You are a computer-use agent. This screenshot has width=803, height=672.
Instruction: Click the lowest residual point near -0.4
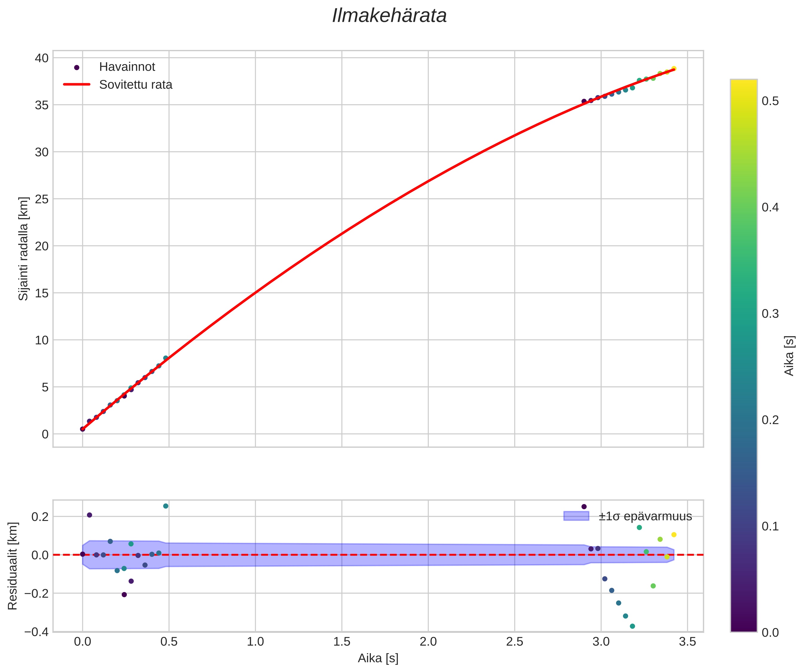tap(633, 626)
